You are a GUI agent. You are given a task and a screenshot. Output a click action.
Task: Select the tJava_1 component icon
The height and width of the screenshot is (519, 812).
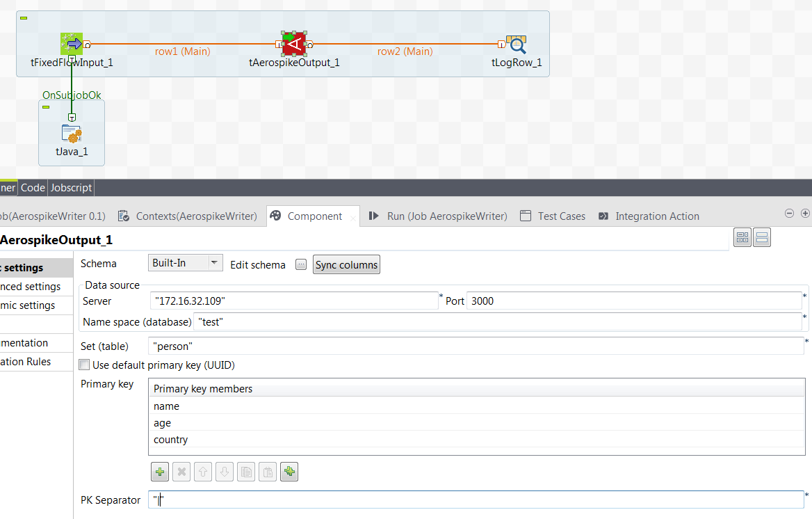(72, 134)
